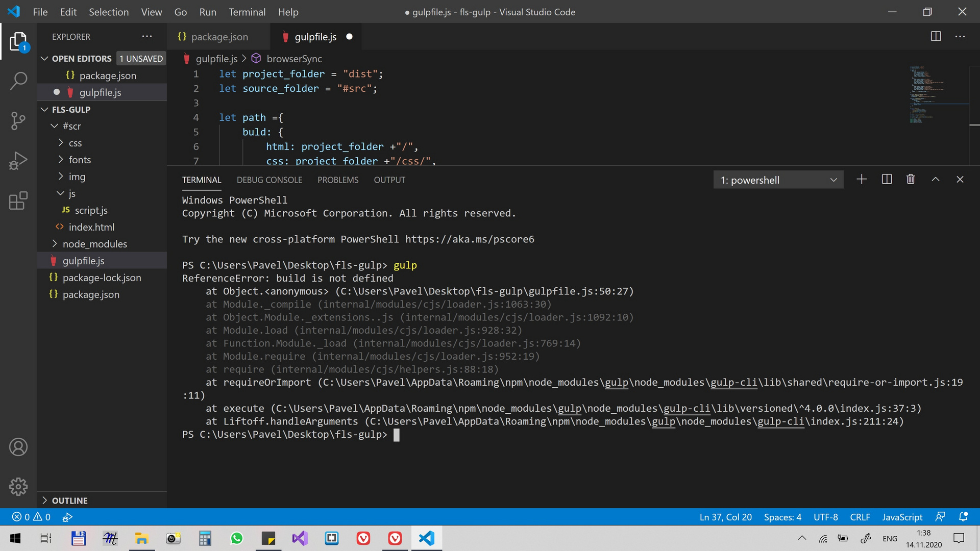The height and width of the screenshot is (551, 980).
Task: Switch to the OUTPUT tab
Action: click(x=389, y=180)
